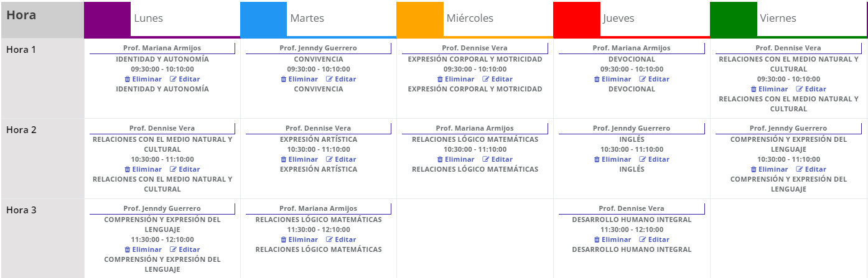Click the empty Miércoles Hora 3 cell
868x278 pixels.
[475, 238]
